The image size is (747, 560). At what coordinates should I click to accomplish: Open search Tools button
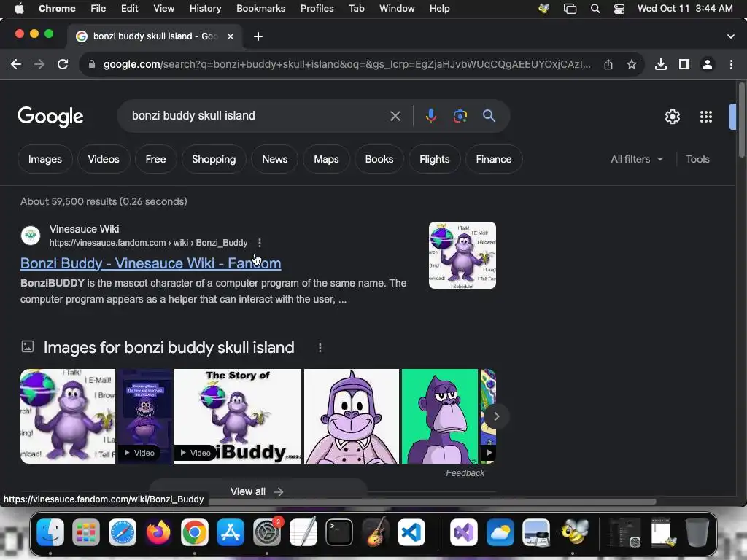697,159
